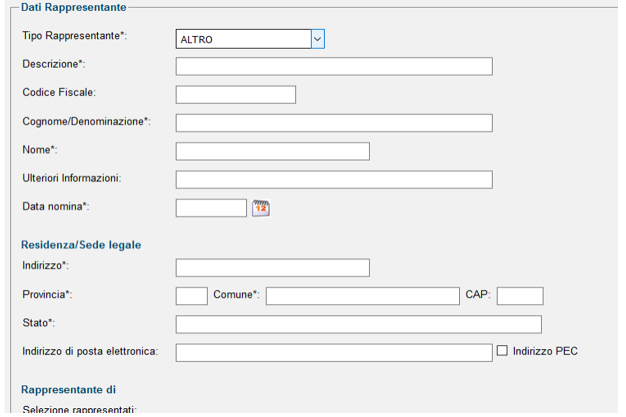Tick the Indirizzo PEC checkbox
The image size is (626, 417).
[502, 351]
